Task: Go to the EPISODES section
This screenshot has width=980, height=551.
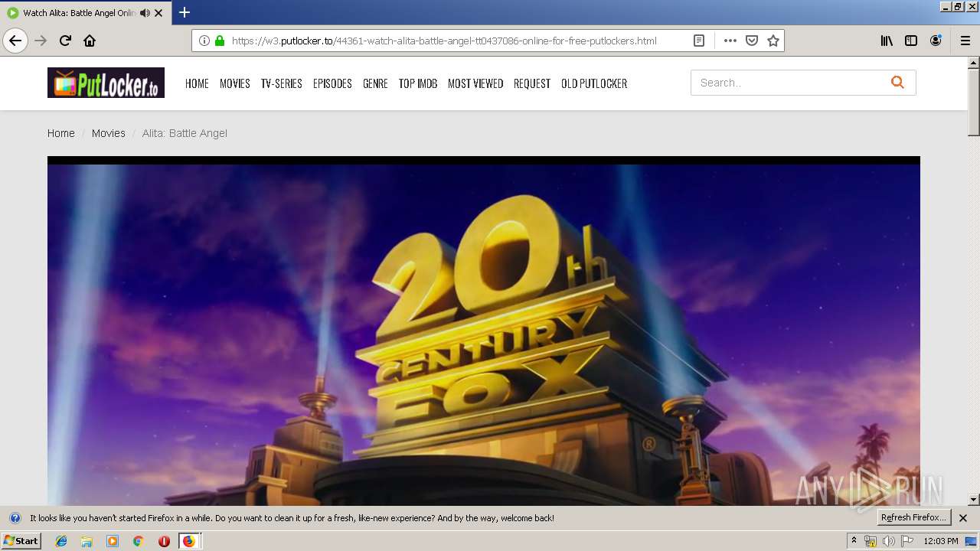Action: point(332,83)
